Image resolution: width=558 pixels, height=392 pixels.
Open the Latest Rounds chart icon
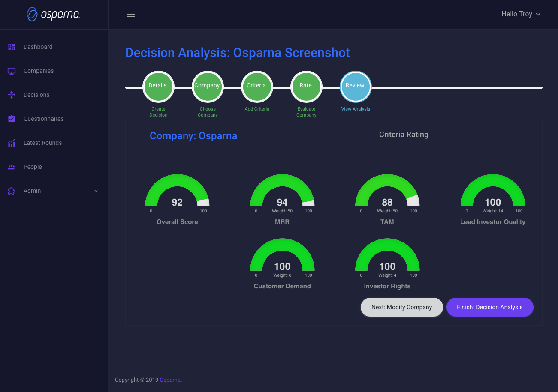(12, 143)
